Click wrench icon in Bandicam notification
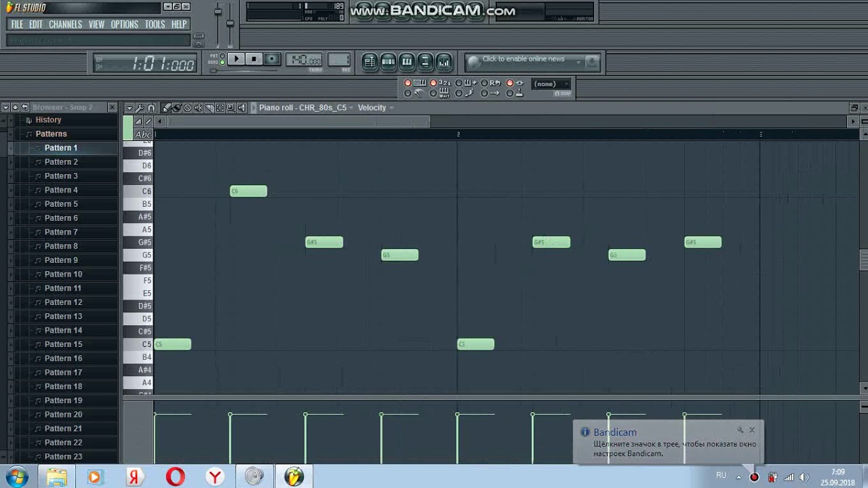 (x=741, y=430)
